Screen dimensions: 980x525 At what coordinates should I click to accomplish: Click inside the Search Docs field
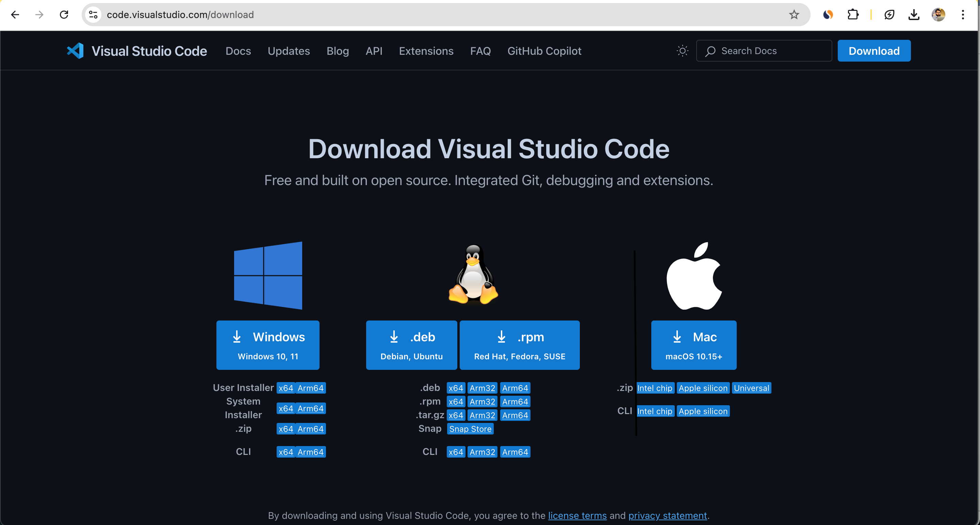tap(765, 51)
